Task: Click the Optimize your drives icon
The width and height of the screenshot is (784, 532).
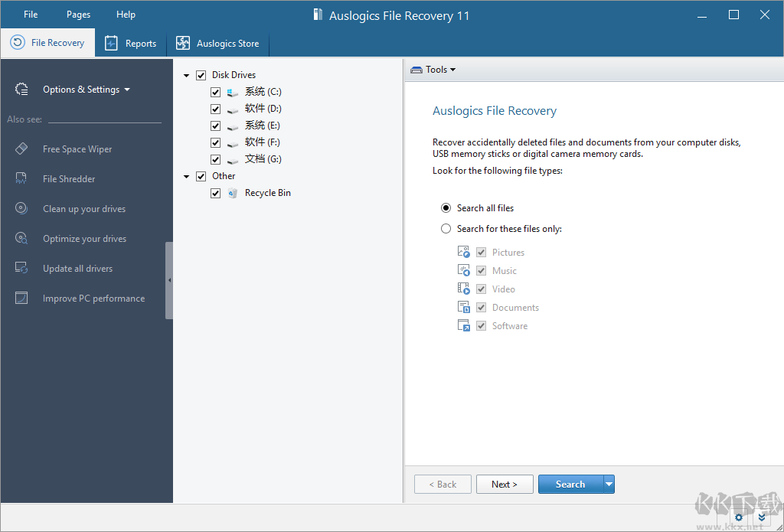Action: [x=21, y=239]
